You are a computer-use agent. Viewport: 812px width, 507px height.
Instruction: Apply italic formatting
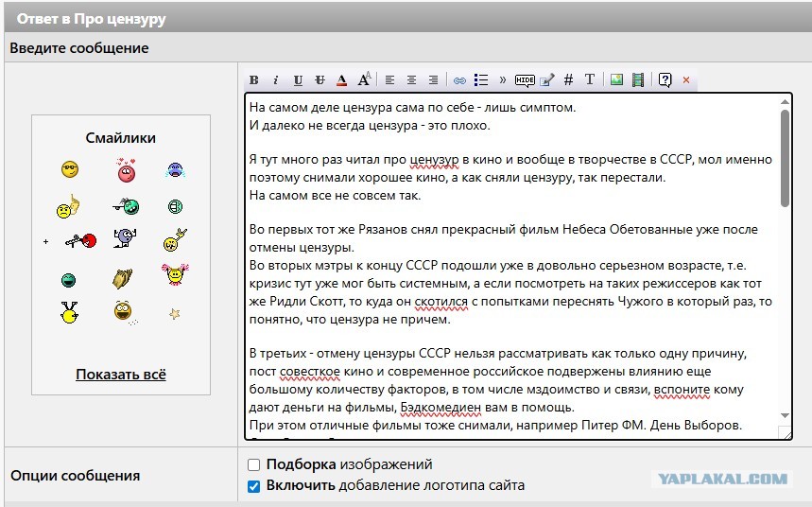(275, 79)
